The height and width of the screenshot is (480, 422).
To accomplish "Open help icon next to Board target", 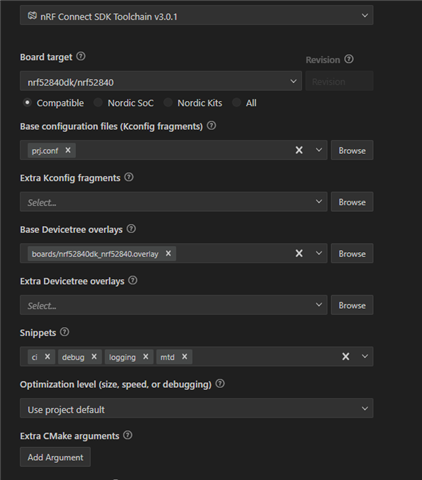I will click(81, 56).
